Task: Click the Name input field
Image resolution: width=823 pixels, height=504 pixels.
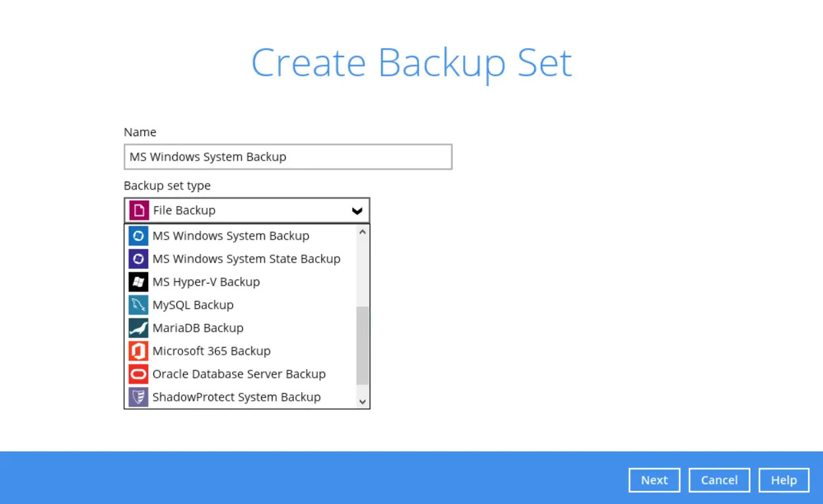Action: [287, 157]
